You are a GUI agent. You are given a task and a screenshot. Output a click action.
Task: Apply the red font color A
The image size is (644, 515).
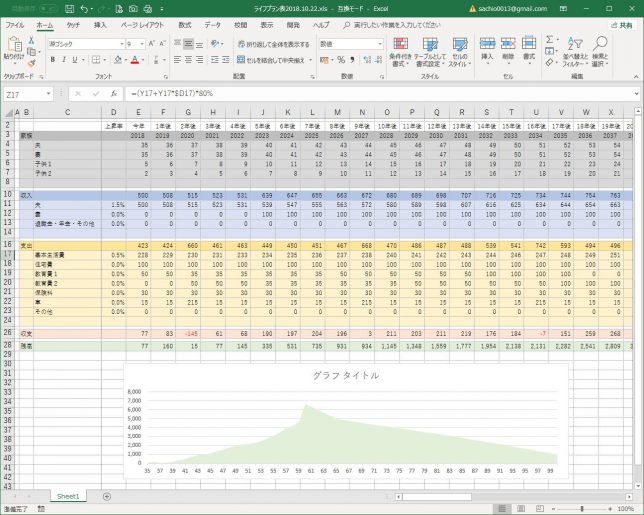coord(135,60)
